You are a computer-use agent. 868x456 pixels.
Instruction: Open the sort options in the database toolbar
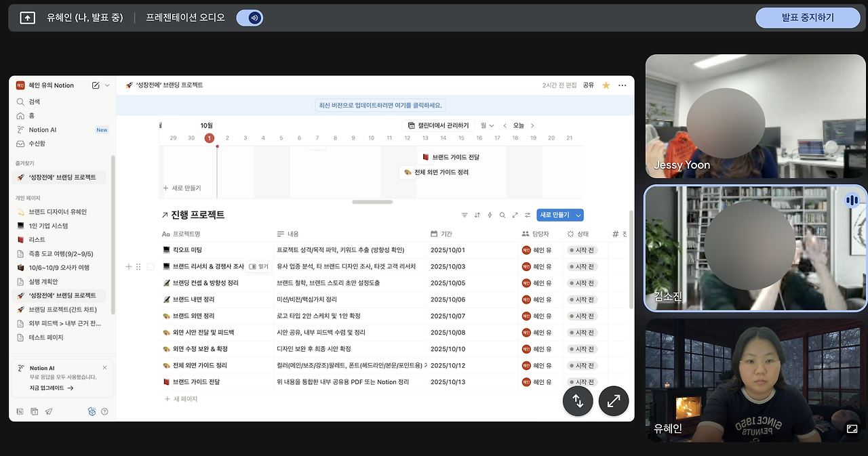click(x=477, y=215)
